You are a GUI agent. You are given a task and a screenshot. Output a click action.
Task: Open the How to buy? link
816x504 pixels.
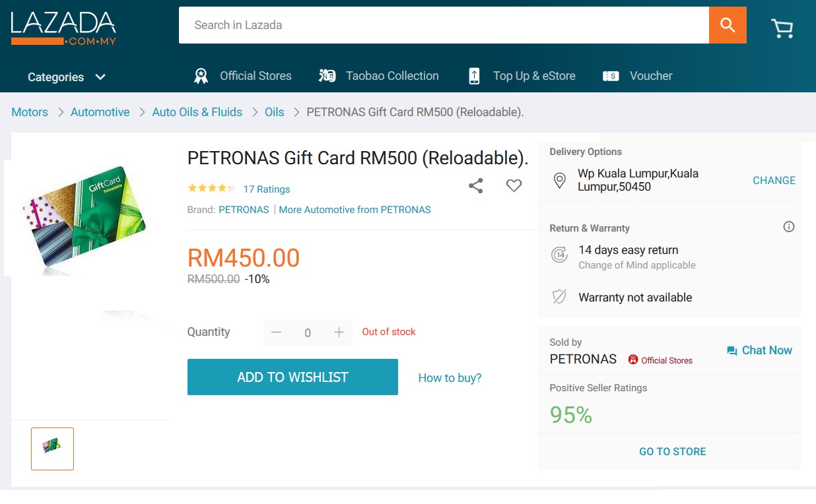pos(450,378)
